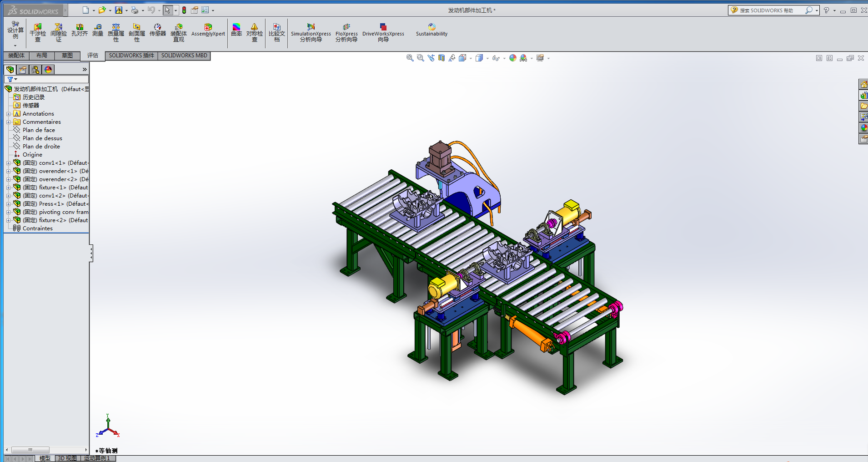Open Assembly Visualization (装配体直观)
The image size is (868, 462).
pyautogui.click(x=179, y=33)
